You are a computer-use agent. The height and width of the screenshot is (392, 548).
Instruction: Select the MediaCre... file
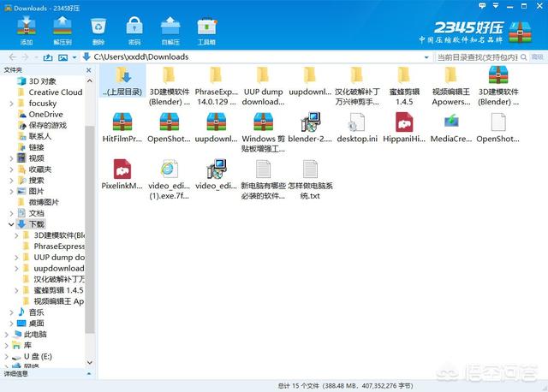451,128
